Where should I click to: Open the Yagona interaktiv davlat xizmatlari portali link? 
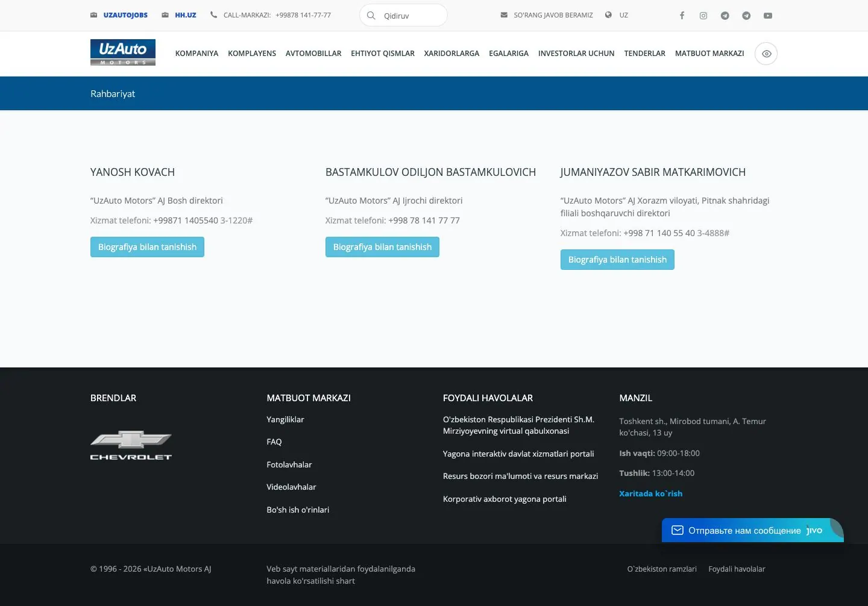(518, 454)
